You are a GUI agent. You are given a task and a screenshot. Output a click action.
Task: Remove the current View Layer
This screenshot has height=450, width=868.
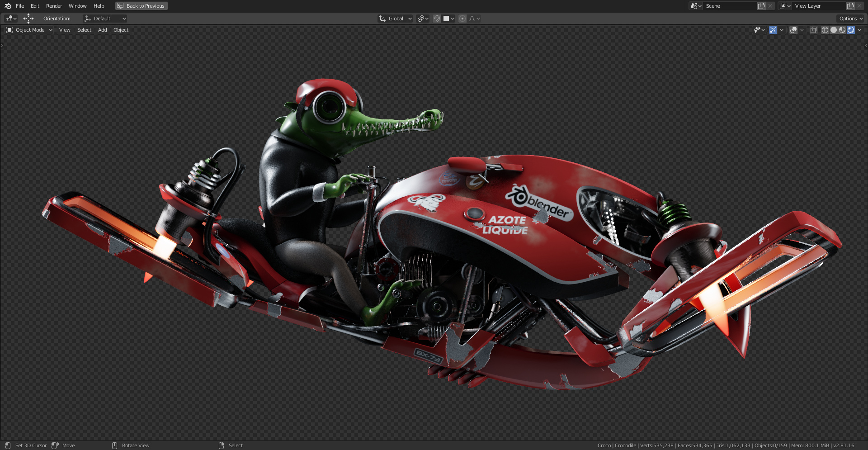click(x=859, y=6)
